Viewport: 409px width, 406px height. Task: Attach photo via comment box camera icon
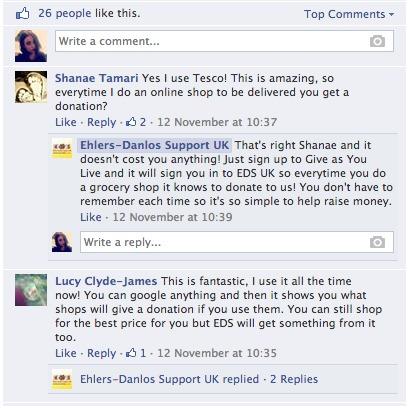377,41
